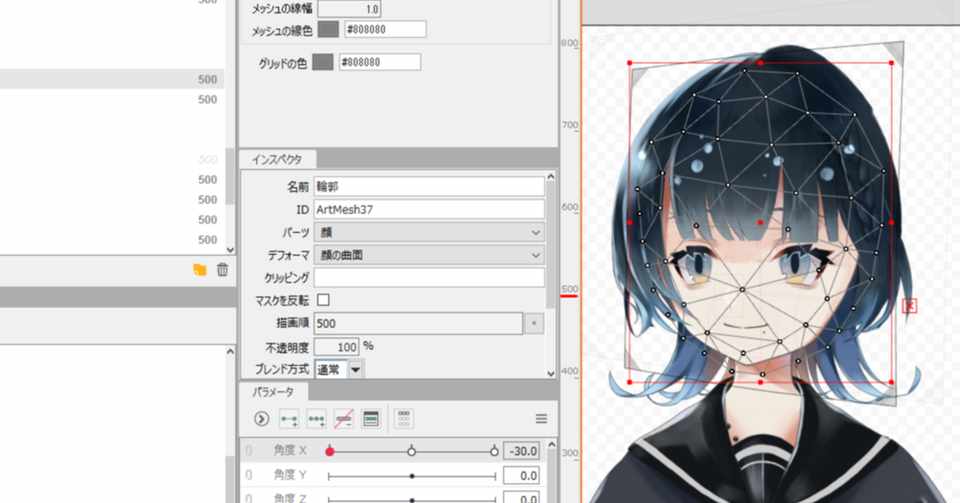Click right-middle red handle of bounding box
Viewport: 960px width, 503px height.
pyautogui.click(x=891, y=222)
